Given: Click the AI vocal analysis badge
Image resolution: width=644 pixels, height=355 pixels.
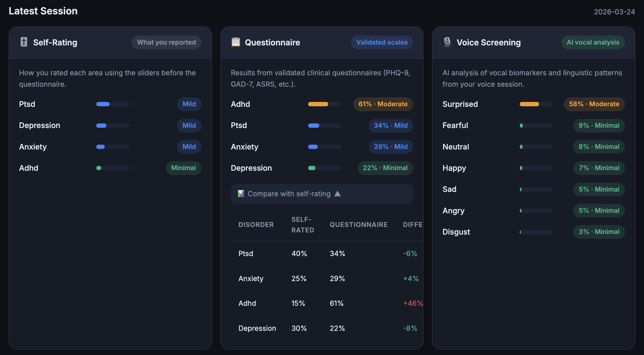Looking at the screenshot, I should coord(593,42).
